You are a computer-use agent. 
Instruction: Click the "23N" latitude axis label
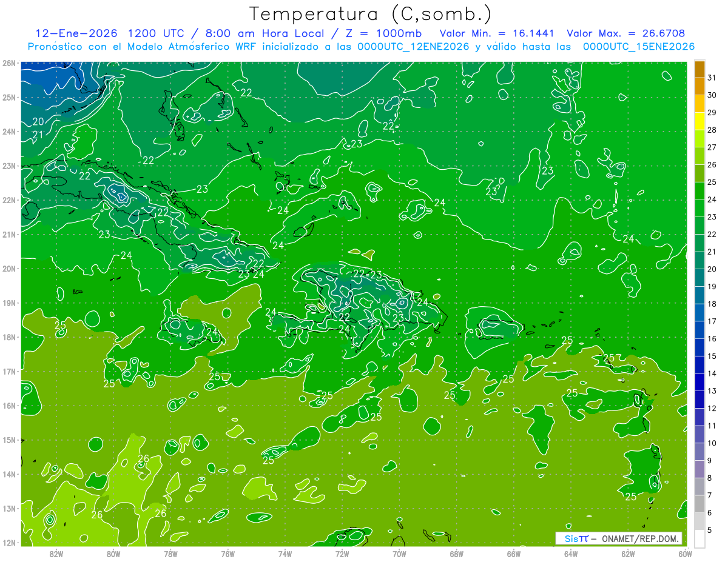pos(9,166)
